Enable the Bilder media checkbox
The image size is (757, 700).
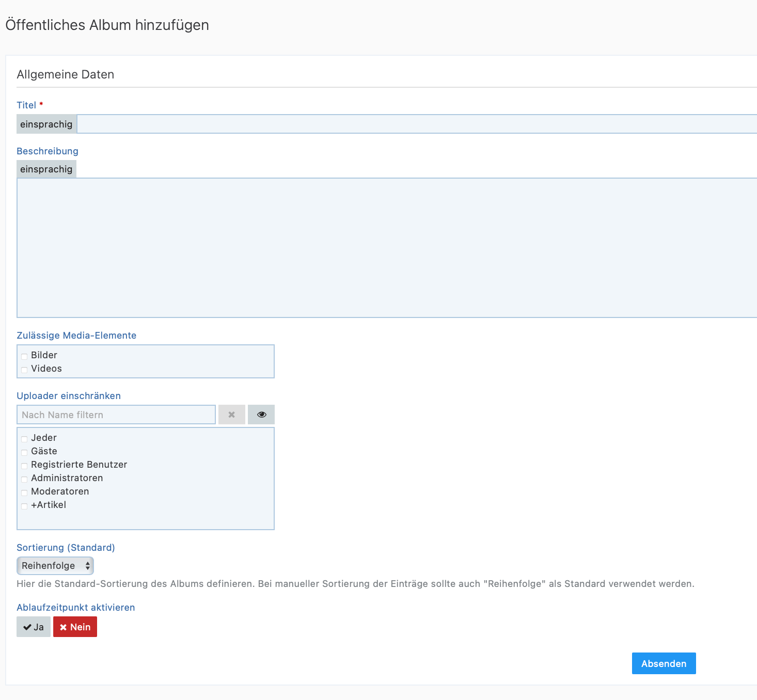point(24,356)
